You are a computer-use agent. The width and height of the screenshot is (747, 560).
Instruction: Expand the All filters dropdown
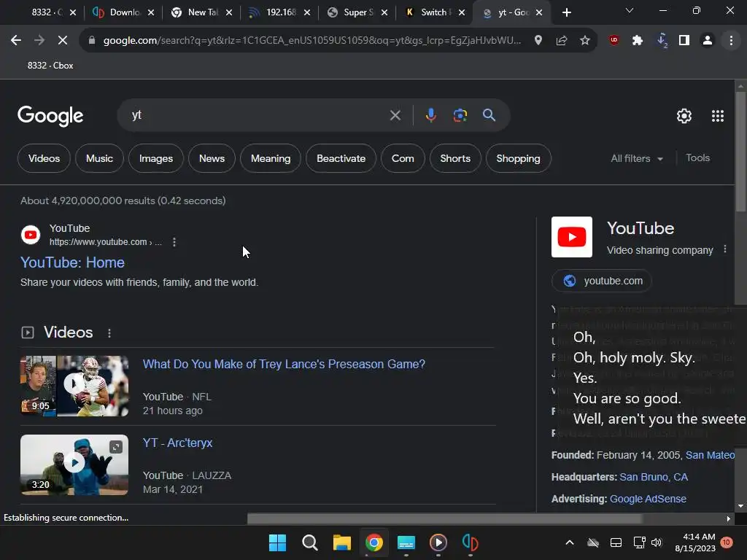coord(637,158)
